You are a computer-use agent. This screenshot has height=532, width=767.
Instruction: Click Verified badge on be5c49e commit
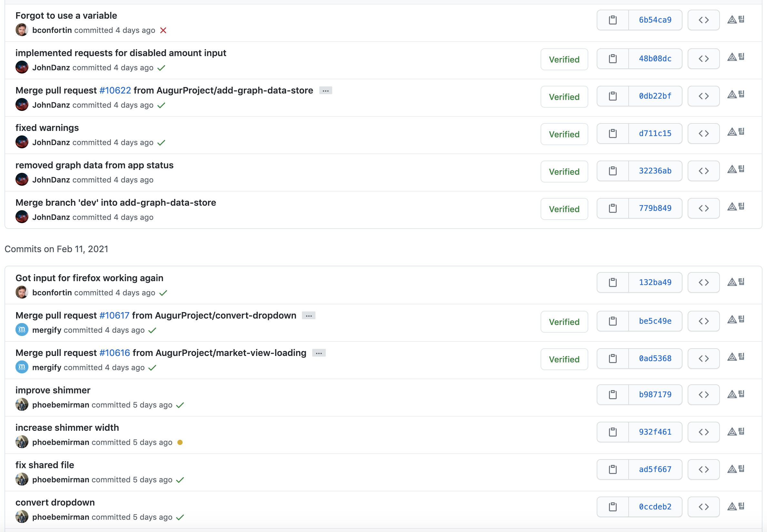point(564,322)
